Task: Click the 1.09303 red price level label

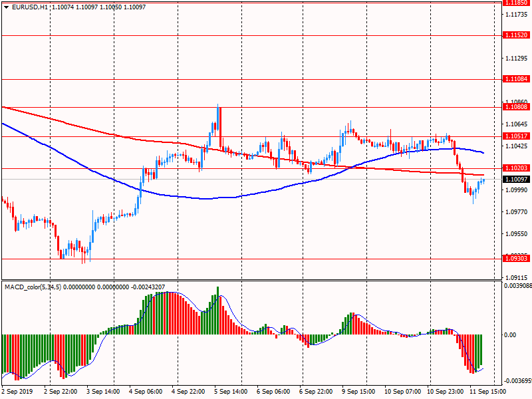Action: (517, 259)
